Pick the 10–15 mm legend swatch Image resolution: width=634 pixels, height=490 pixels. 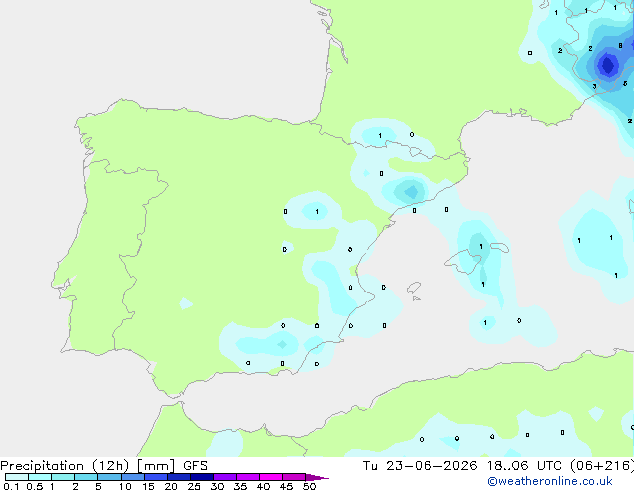click(x=132, y=477)
